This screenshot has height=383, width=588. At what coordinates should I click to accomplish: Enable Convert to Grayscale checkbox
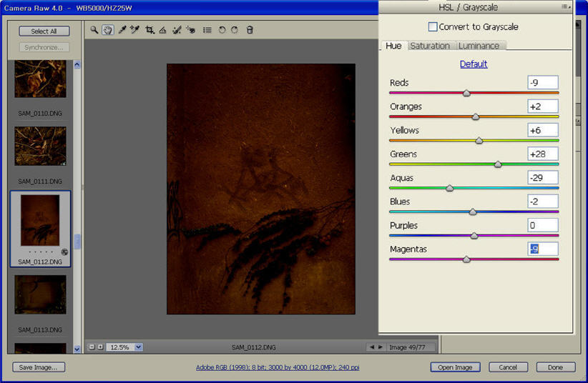click(x=432, y=26)
